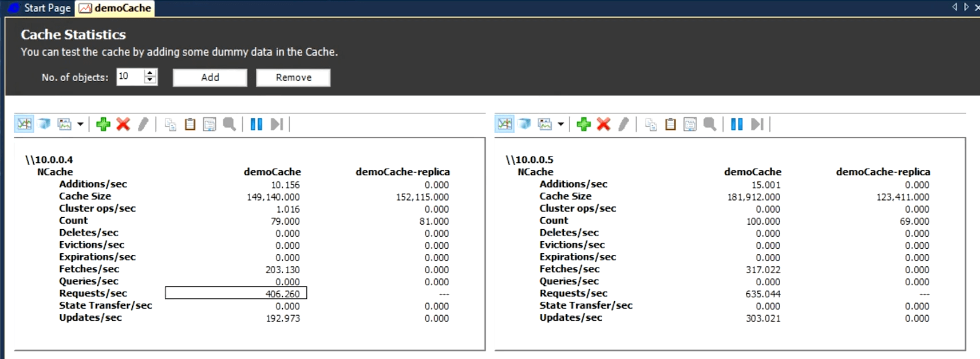Select Additions/sec counter in 10.0.0.4 panel
Image resolution: width=980 pixels, height=359 pixels.
(x=93, y=184)
